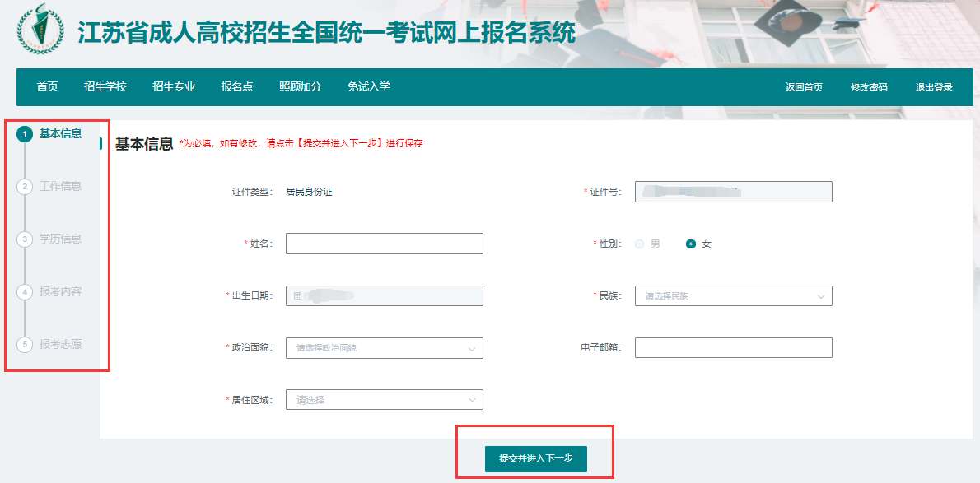Image resolution: width=980 pixels, height=483 pixels.
Task: Click step 3 circle for 学历信息
Action: click(x=25, y=239)
